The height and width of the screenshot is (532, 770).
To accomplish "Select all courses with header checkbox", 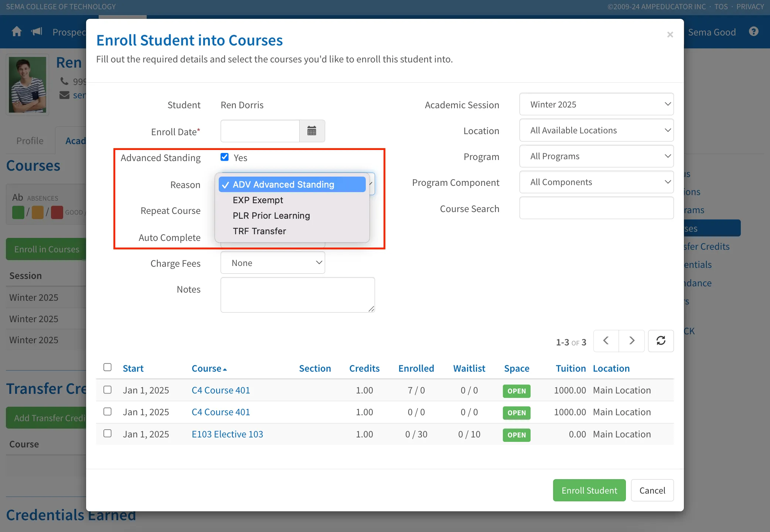I will (108, 367).
